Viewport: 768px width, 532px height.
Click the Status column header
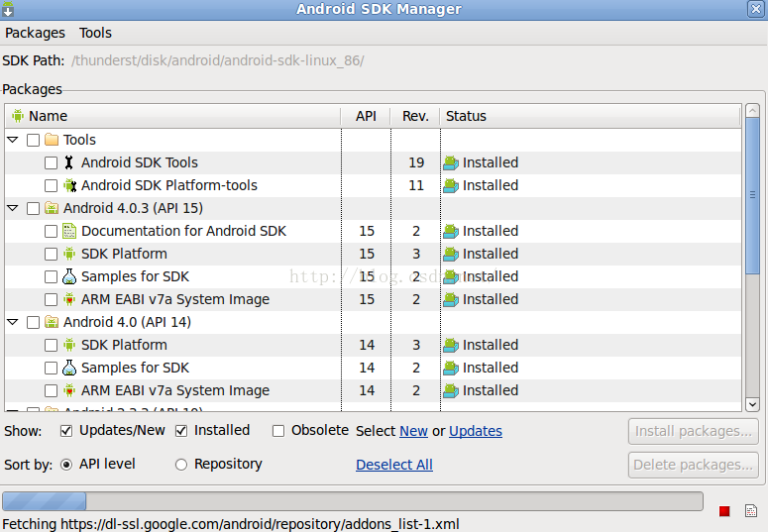pyautogui.click(x=591, y=116)
